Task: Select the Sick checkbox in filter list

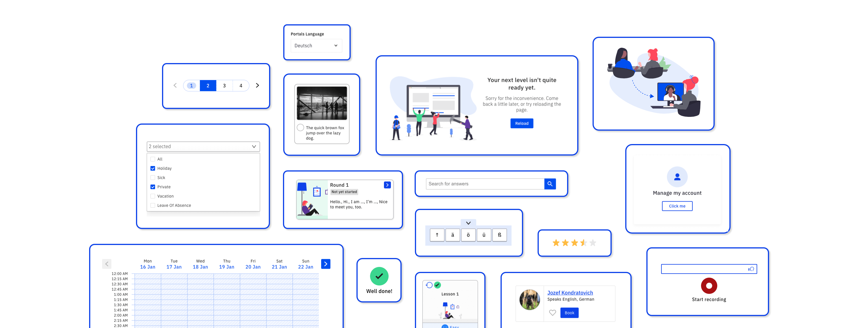Action: pyautogui.click(x=153, y=178)
